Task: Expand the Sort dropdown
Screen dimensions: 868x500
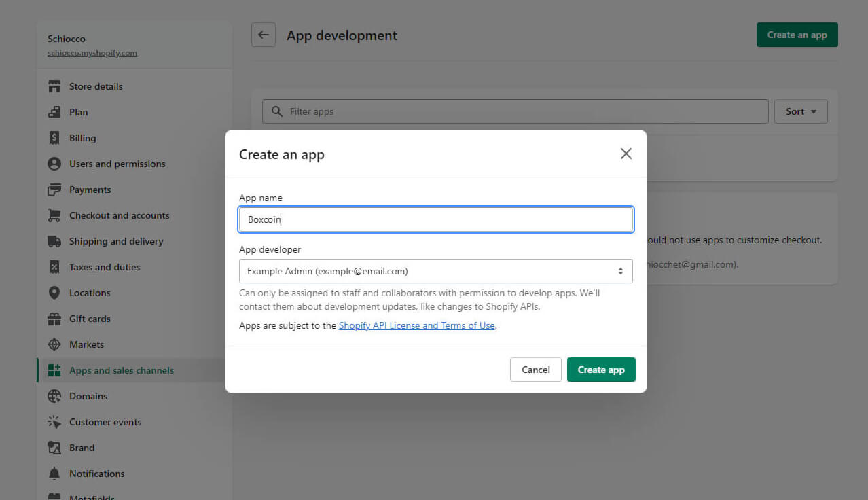Action: (800, 111)
